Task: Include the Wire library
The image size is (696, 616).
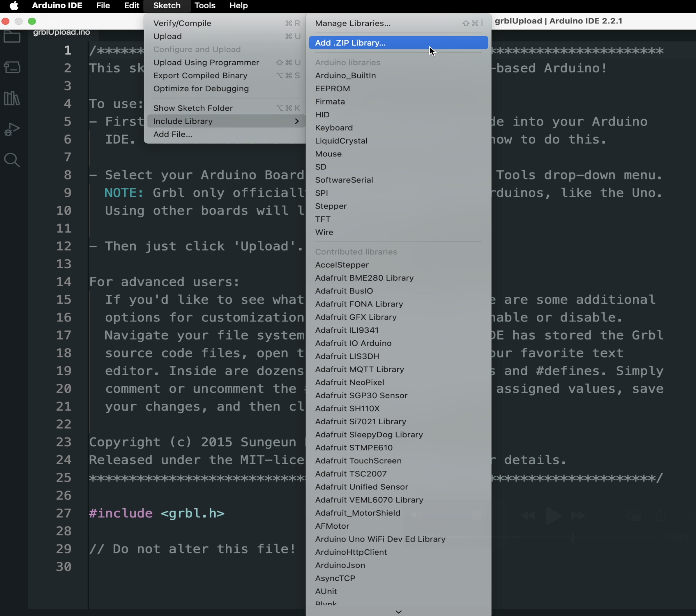Action: 398,232
